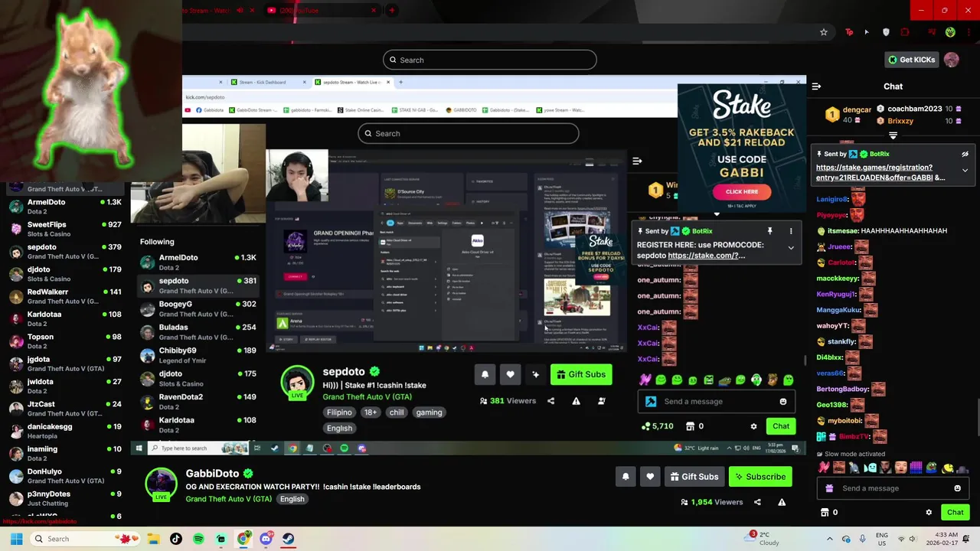Open the emoji picker in GabbiDoto chat

(x=957, y=488)
